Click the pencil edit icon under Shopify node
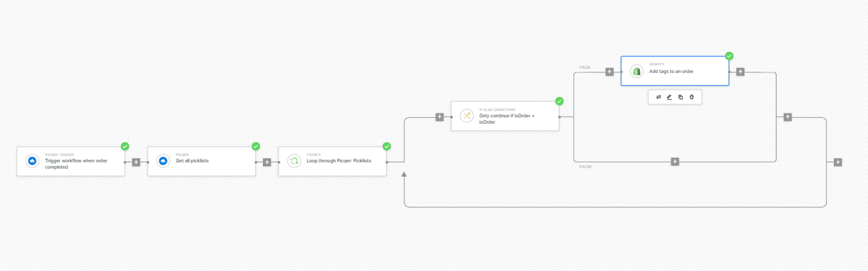The width and height of the screenshot is (868, 271). [x=669, y=97]
